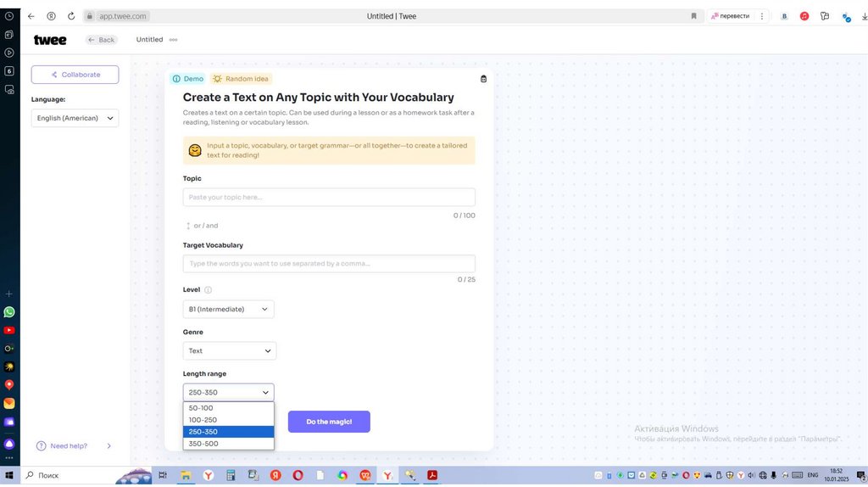The width and height of the screenshot is (868, 487).
Task: Open File Explorer from taskbar
Action: (x=186, y=475)
